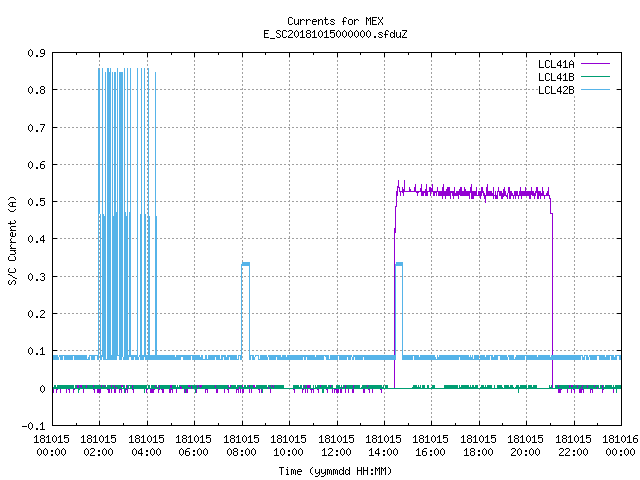Click the purple LCL41A legend line sample
This screenshot has height=480, width=640.
pos(595,64)
